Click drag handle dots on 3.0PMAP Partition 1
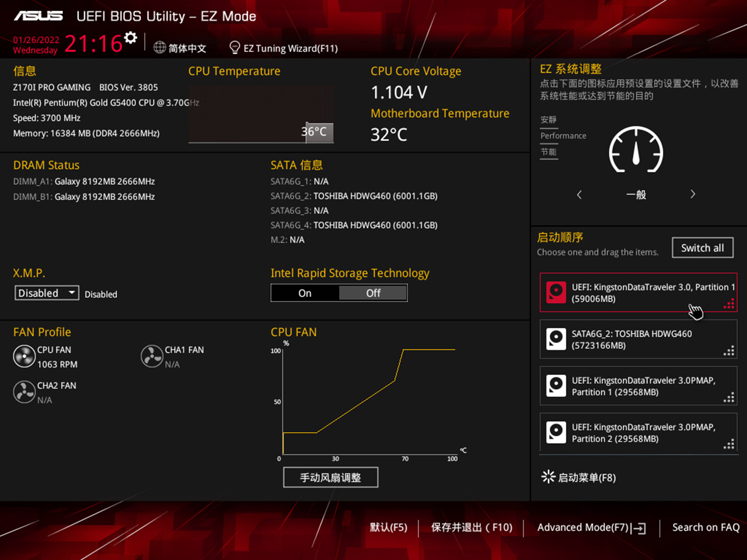The width and height of the screenshot is (747, 560). [729, 397]
